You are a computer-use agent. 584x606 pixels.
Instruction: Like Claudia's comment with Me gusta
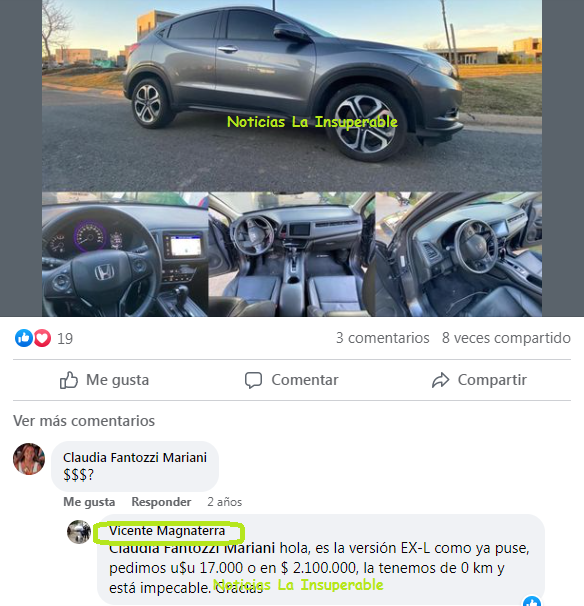[89, 502]
